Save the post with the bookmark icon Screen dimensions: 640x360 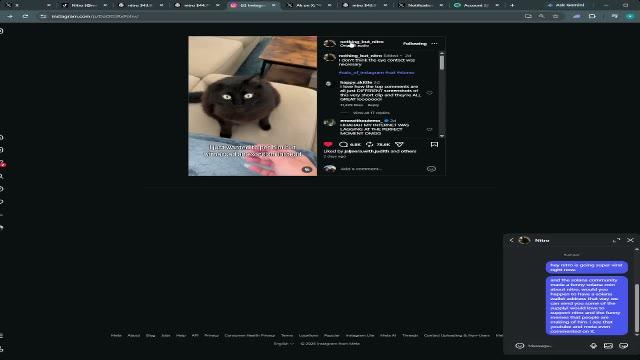pyautogui.click(x=434, y=144)
